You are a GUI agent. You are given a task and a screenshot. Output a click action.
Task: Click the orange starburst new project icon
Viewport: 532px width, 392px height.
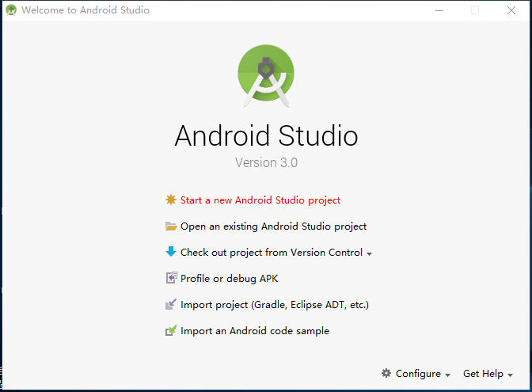171,200
